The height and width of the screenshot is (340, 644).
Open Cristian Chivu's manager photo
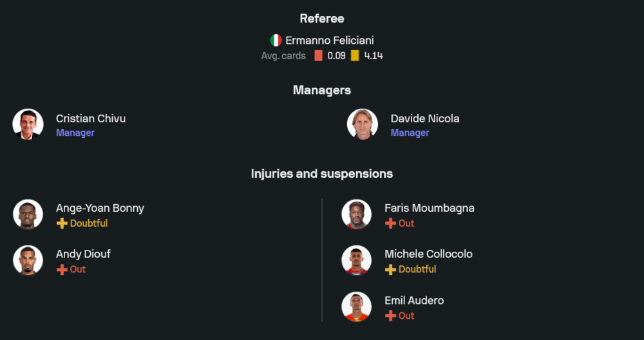pos(28,124)
